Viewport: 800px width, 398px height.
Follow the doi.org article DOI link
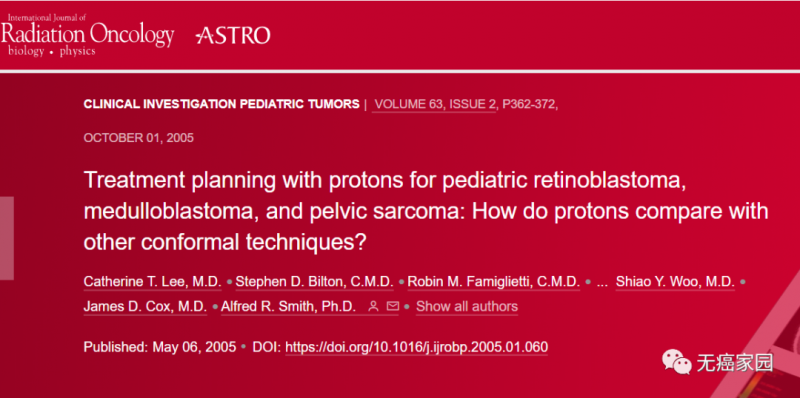[416, 347]
